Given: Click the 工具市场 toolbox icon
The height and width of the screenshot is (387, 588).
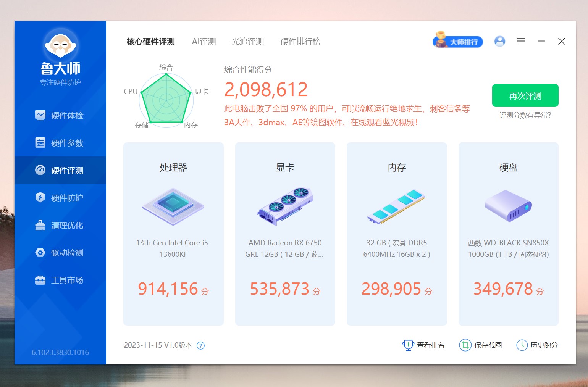Looking at the screenshot, I should pyautogui.click(x=40, y=280).
